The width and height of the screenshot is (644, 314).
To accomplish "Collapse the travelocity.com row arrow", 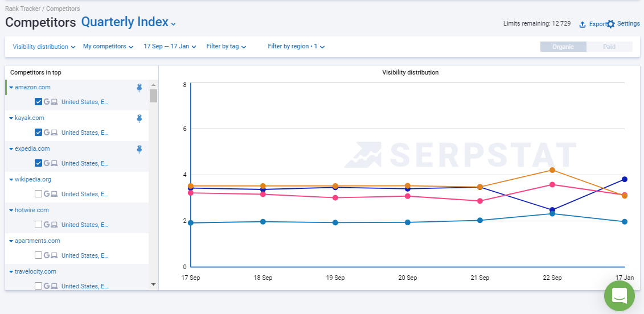I will pos(11,272).
